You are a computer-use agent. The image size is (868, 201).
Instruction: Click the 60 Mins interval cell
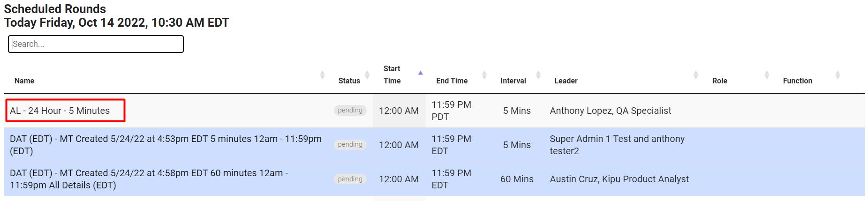pyautogui.click(x=517, y=179)
